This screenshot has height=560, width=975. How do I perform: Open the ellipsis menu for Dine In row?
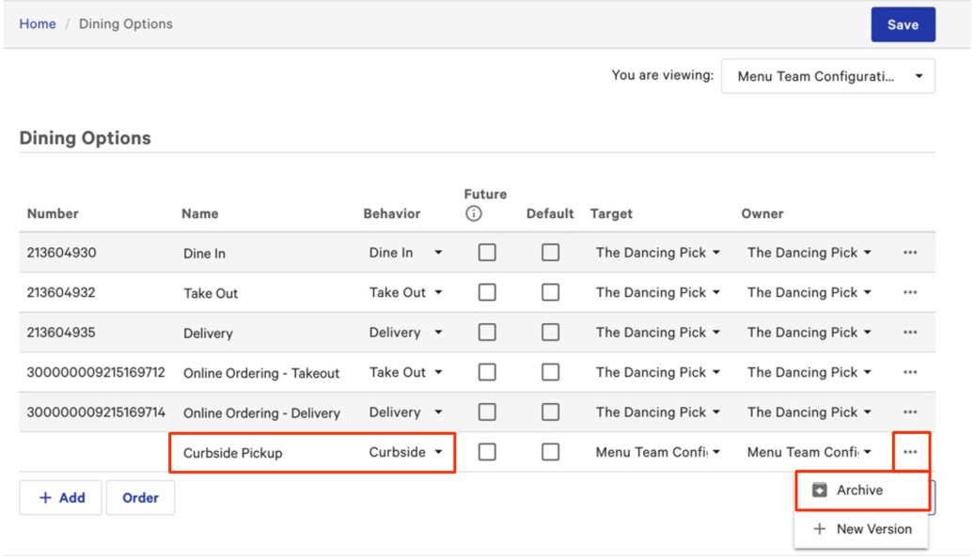tap(909, 253)
